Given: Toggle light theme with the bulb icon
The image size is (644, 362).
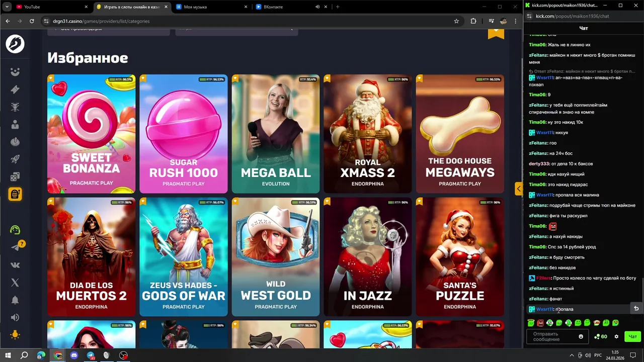Looking at the screenshot, I should [x=15, y=334].
